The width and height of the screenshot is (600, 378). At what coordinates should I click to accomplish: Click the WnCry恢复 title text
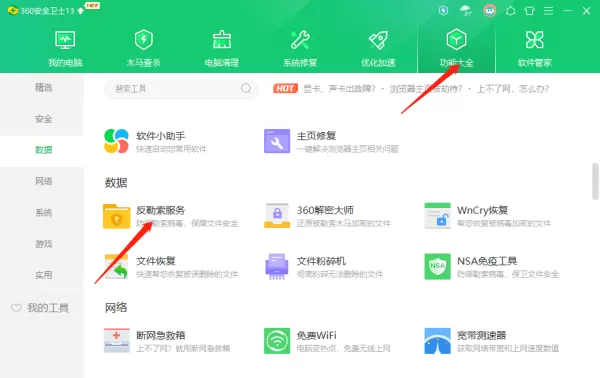tap(483, 210)
